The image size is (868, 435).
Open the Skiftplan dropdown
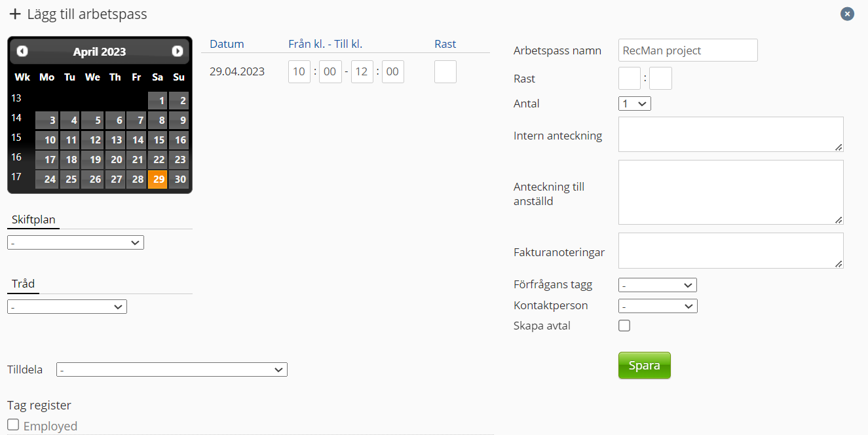coord(75,242)
